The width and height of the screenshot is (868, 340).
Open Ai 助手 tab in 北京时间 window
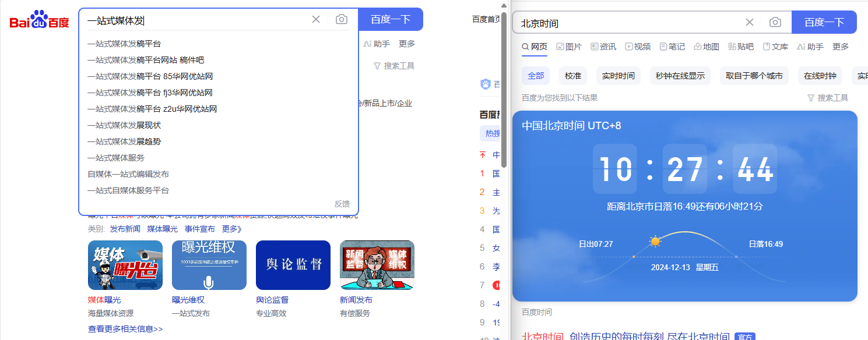[810, 47]
